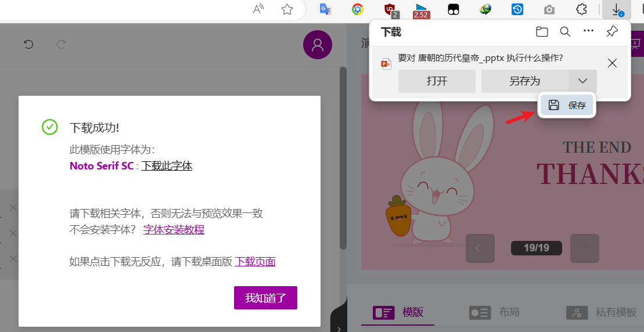Open the 字体安装教程 link
The width and height of the screenshot is (644, 332).
174,229
